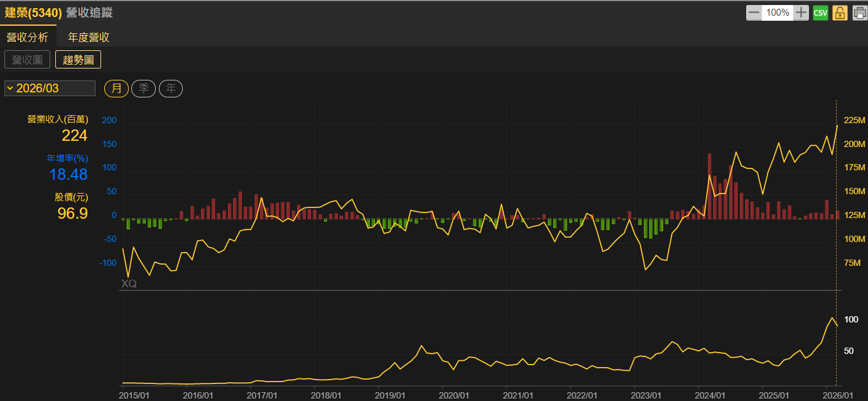Select the 月 (monthly) period toggle
Screen dimensions: 868x401
(x=116, y=89)
